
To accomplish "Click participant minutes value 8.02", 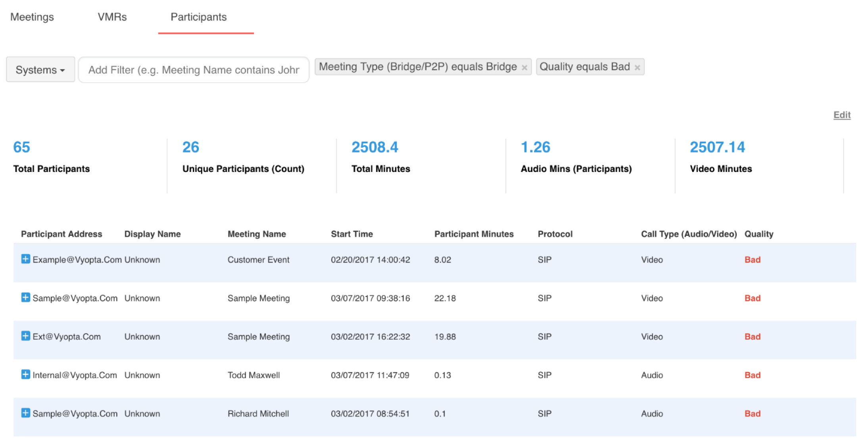I will click(x=442, y=260).
